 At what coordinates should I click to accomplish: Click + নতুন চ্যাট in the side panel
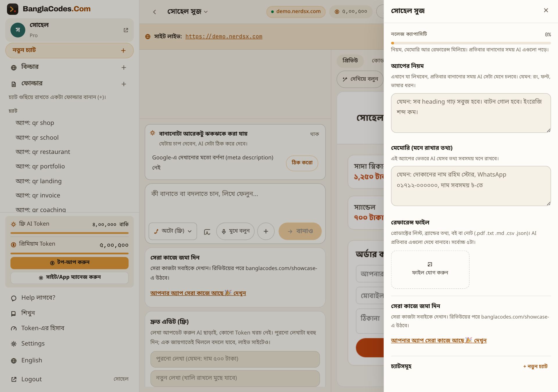(535, 366)
